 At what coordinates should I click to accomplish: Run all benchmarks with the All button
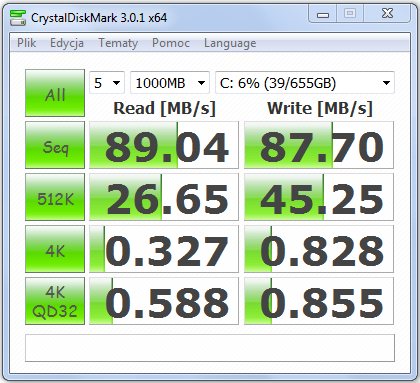point(55,93)
